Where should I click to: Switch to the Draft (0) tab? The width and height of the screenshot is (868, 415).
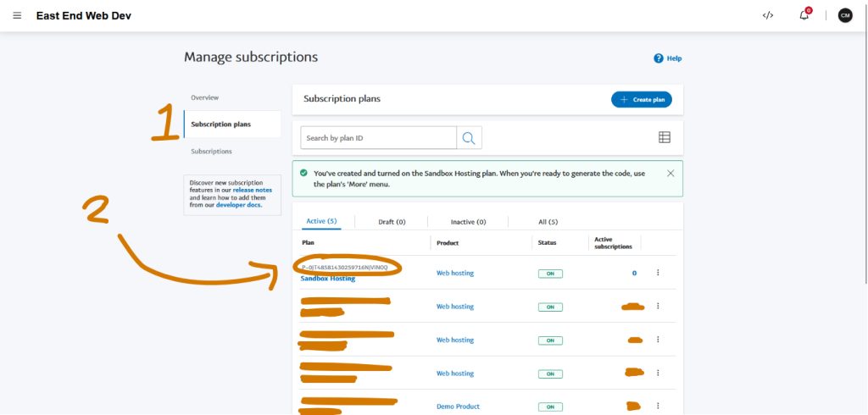pos(392,222)
